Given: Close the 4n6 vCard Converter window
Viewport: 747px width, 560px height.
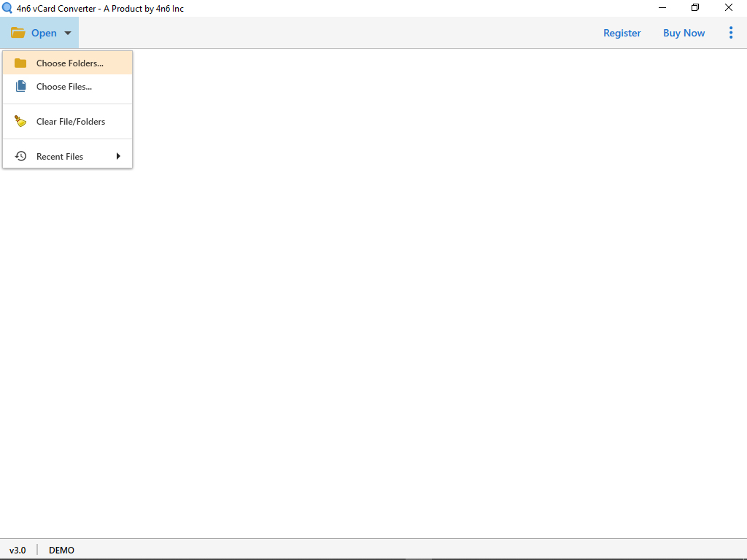Looking at the screenshot, I should [x=729, y=7].
